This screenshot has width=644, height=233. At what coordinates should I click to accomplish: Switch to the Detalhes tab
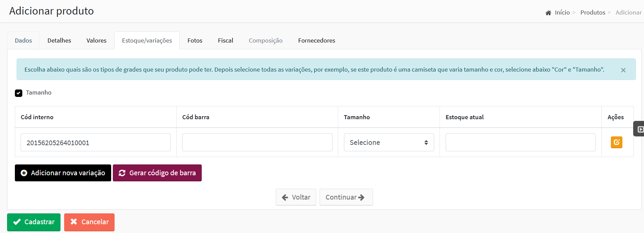click(x=59, y=41)
